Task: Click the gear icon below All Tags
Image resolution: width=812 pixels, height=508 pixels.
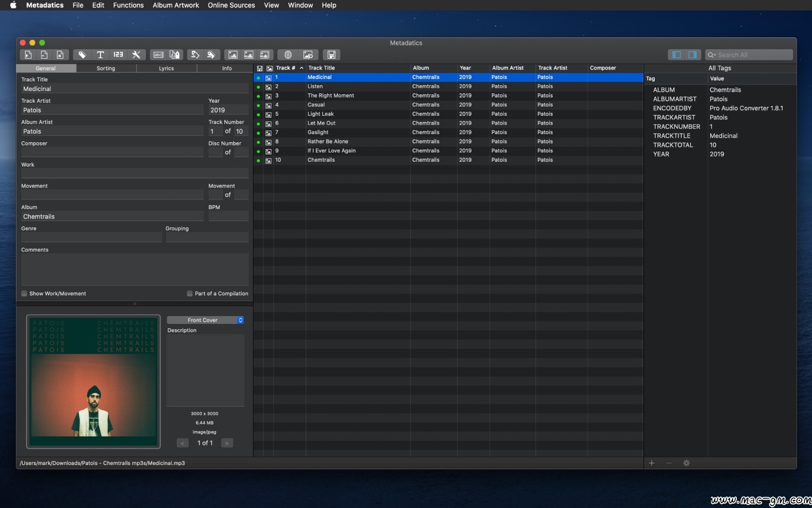Action: point(686,463)
